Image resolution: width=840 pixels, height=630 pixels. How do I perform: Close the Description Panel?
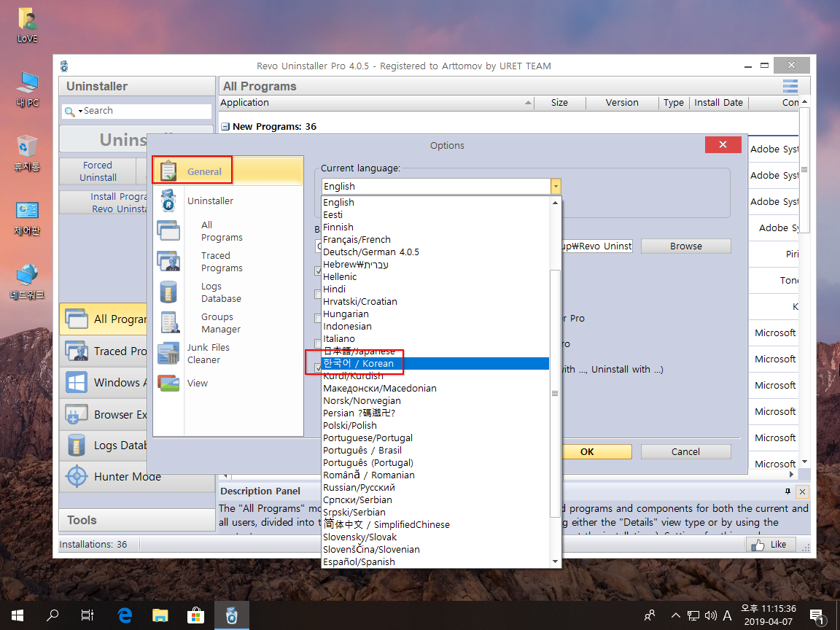tap(802, 491)
